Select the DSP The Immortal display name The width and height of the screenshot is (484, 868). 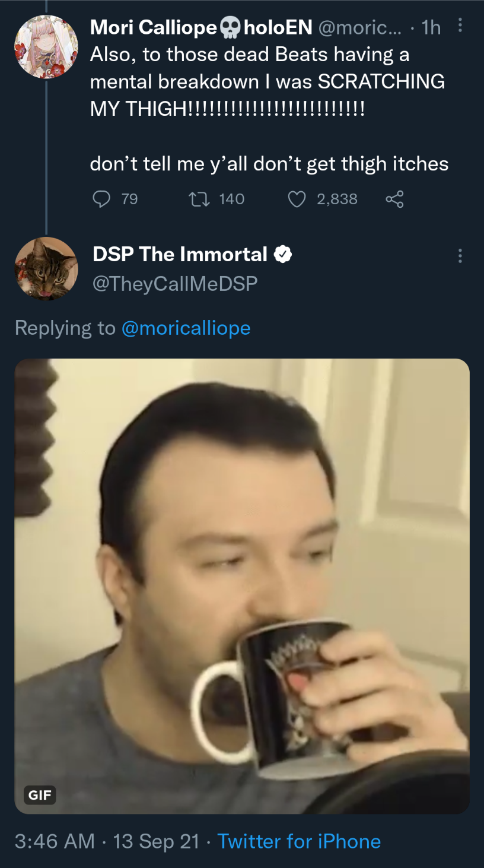[180, 255]
